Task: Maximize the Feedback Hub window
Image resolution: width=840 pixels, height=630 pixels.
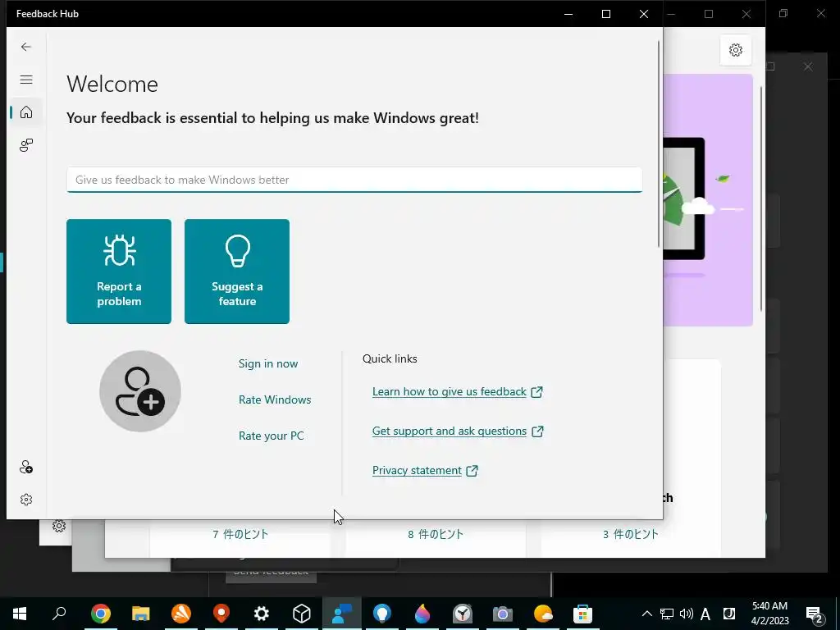Action: click(606, 14)
